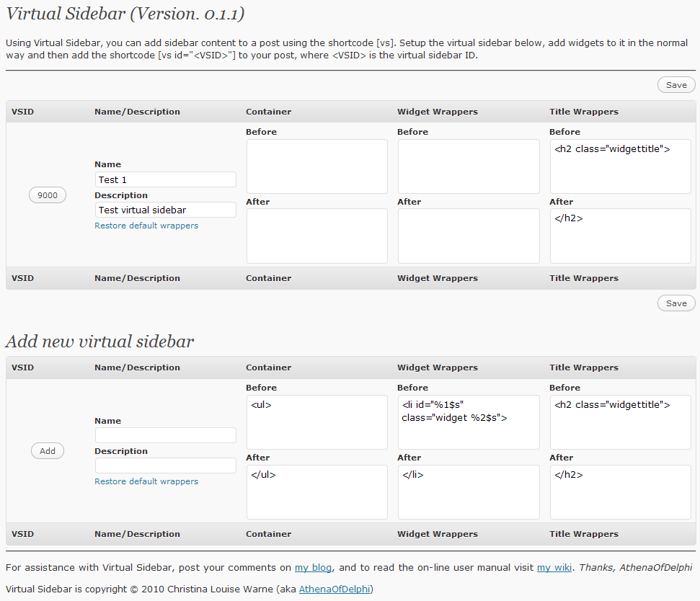Open the my blog link
The width and height of the screenshot is (700, 601).
click(314, 568)
